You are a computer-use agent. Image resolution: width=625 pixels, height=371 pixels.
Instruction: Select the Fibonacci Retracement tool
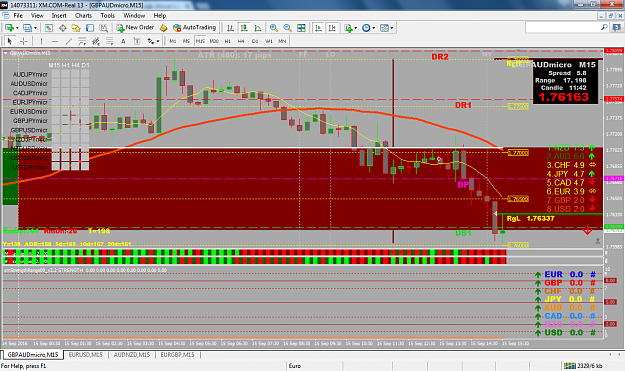pyautogui.click(x=110, y=41)
